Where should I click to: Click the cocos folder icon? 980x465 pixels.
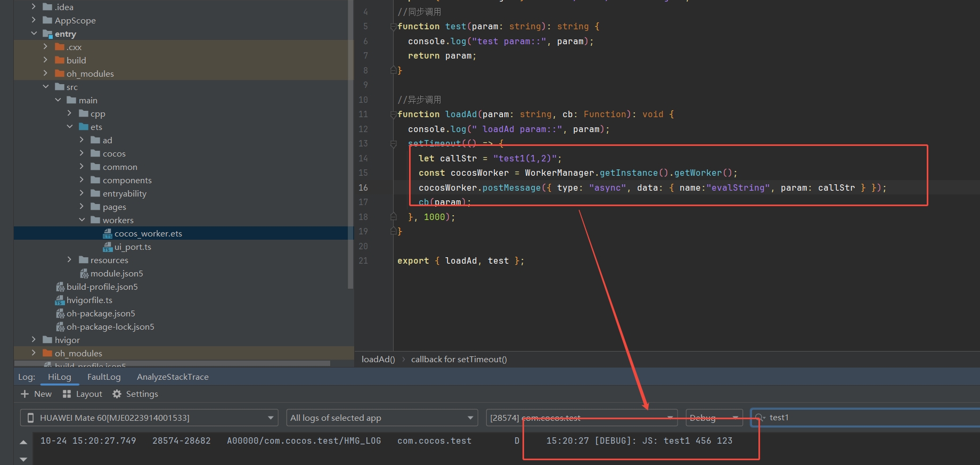(95, 153)
